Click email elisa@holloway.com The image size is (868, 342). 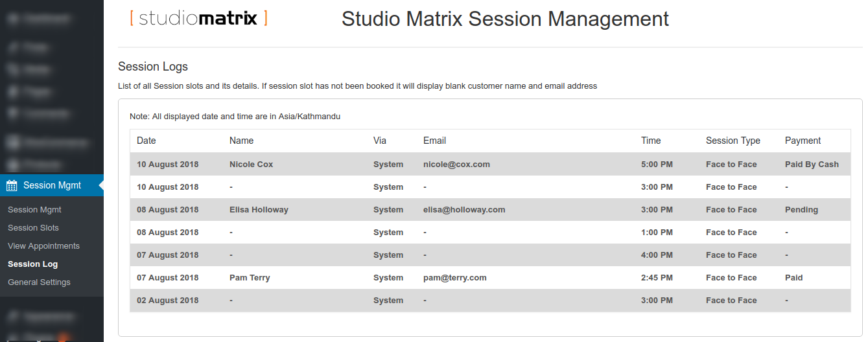coord(464,210)
